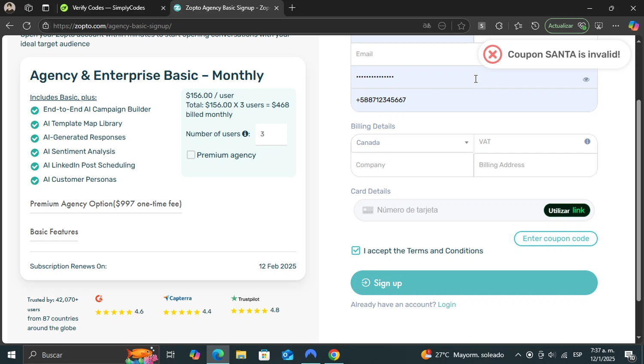Open the notifications center icon
644x364 pixels.
coord(630,355)
